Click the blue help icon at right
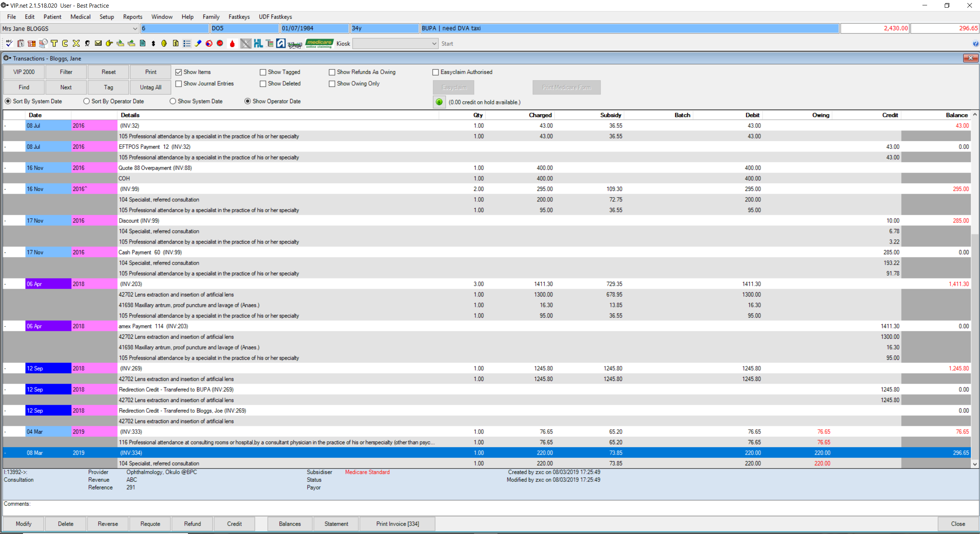The height and width of the screenshot is (534, 980). (x=975, y=44)
